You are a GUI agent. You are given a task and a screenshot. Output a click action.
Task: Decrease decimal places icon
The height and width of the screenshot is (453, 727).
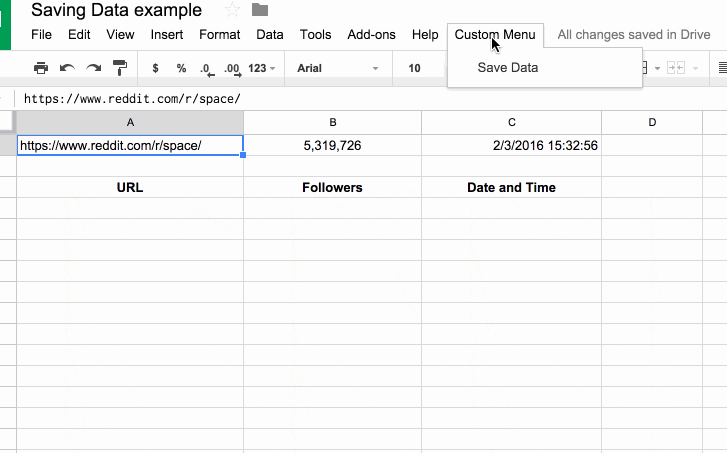pos(207,69)
